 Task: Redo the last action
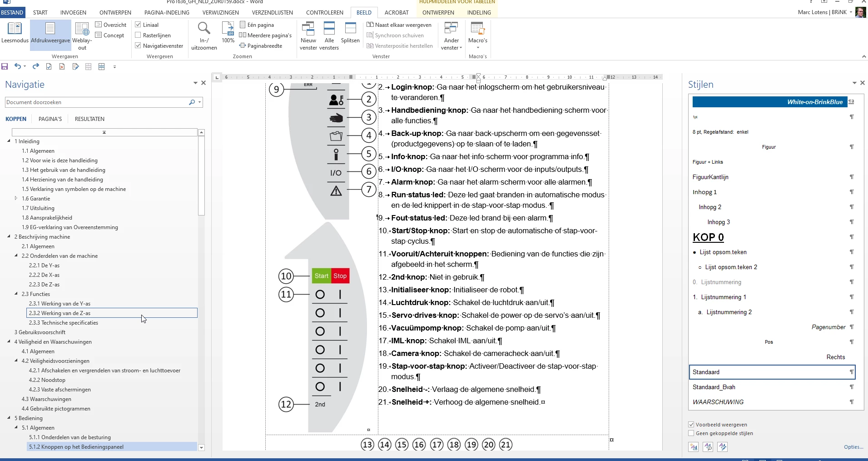click(x=36, y=66)
